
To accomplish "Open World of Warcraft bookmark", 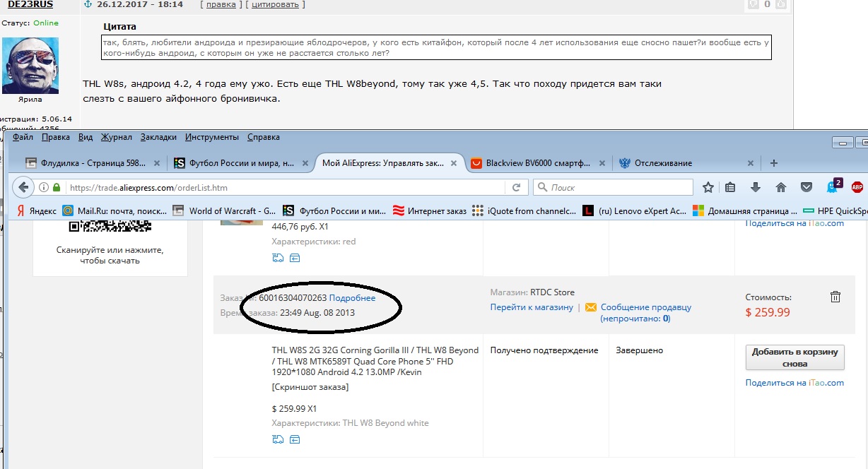I will tap(225, 210).
